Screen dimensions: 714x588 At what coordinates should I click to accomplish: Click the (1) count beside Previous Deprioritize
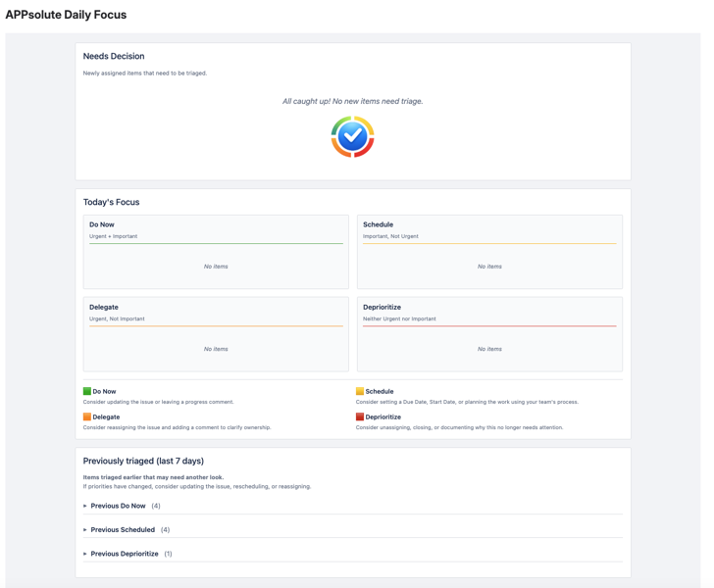pyautogui.click(x=168, y=554)
